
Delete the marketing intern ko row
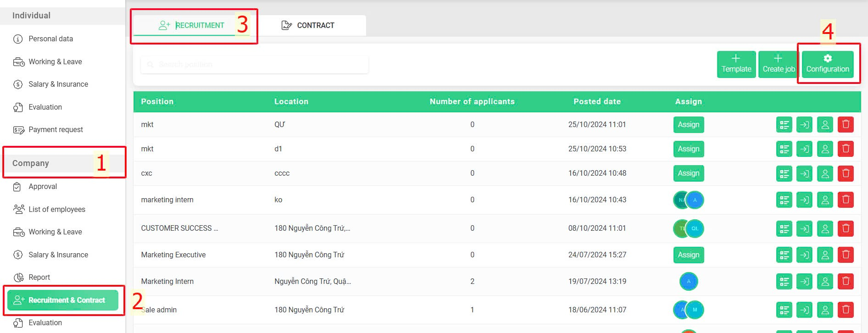(x=846, y=200)
